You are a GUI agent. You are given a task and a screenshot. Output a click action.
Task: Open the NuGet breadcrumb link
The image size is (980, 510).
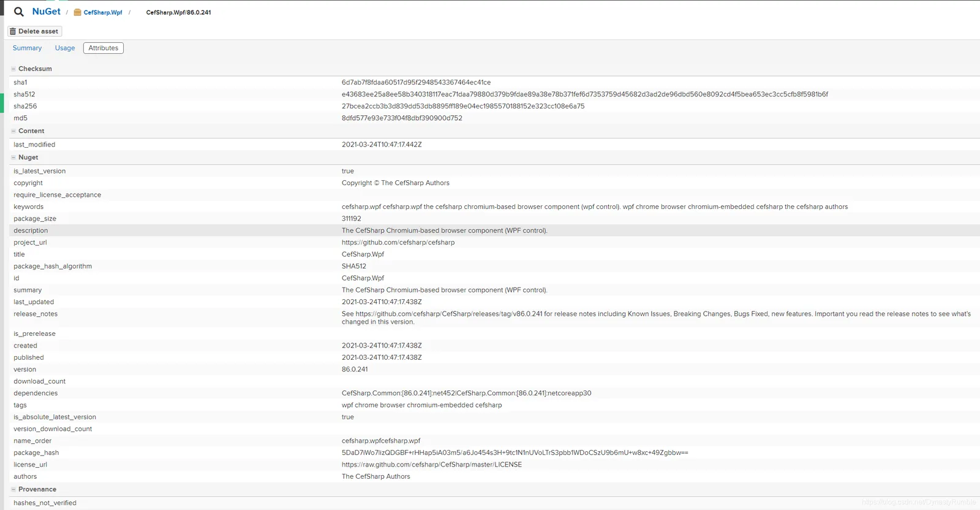[x=47, y=12]
